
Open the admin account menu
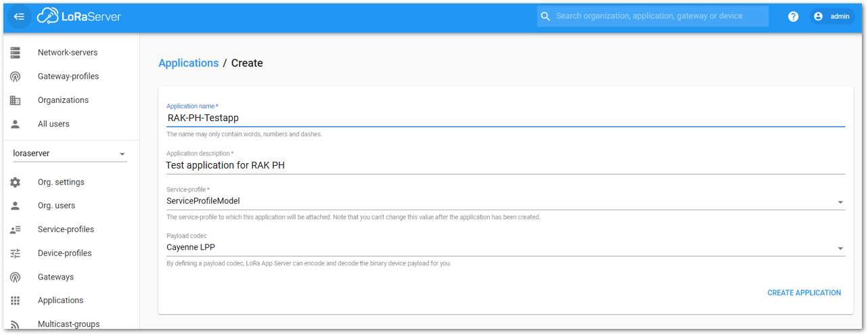coord(832,16)
